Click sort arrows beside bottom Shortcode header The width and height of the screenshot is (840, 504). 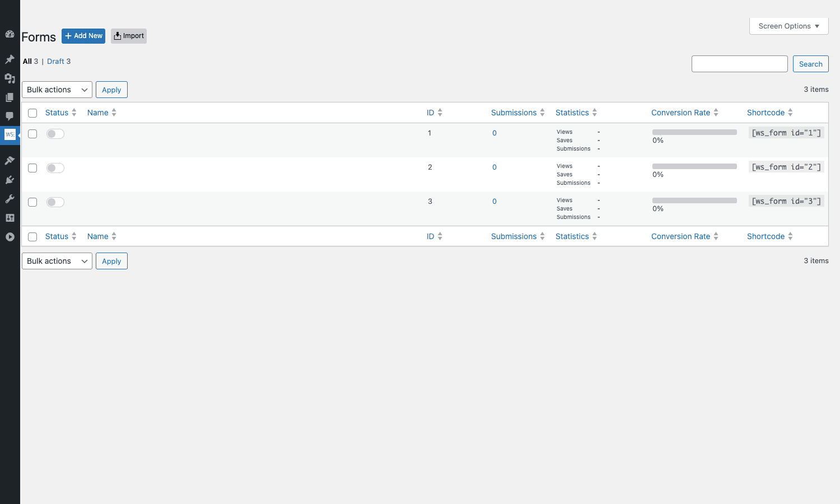(x=790, y=236)
